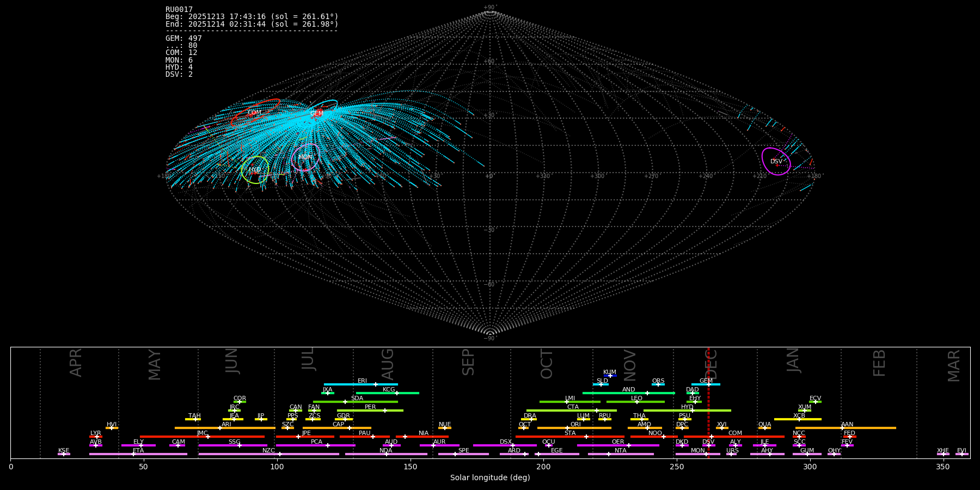Click the AAN shower label in timeline
This screenshot has width=980, height=490.
[x=847, y=425]
